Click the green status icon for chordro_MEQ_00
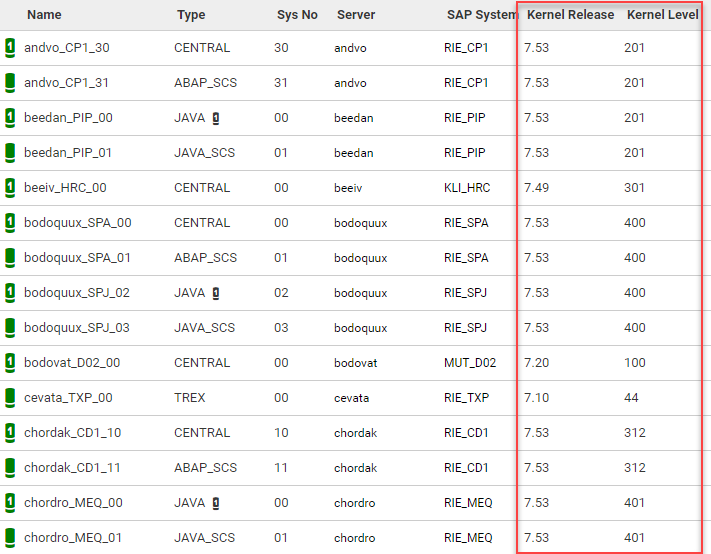The image size is (711, 554). [x=10, y=502]
